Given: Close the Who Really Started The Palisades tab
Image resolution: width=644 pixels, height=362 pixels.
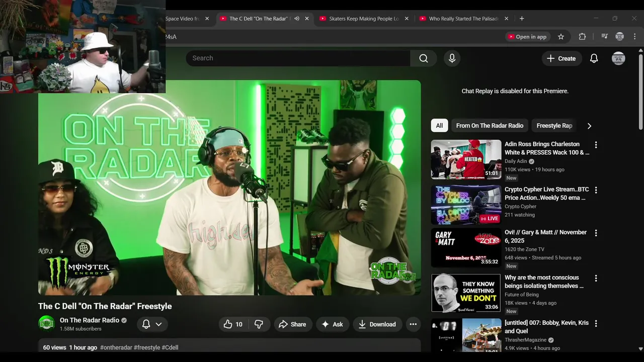Looking at the screenshot, I should pos(506,19).
